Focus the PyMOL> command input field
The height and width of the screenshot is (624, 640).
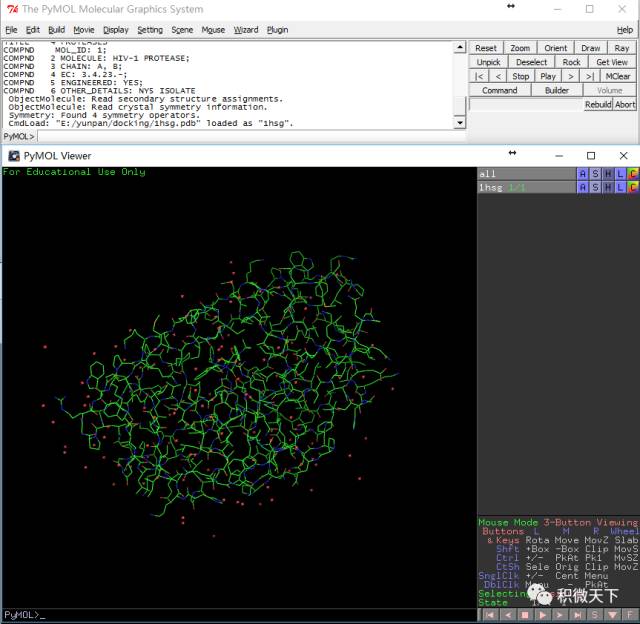tap(251, 136)
